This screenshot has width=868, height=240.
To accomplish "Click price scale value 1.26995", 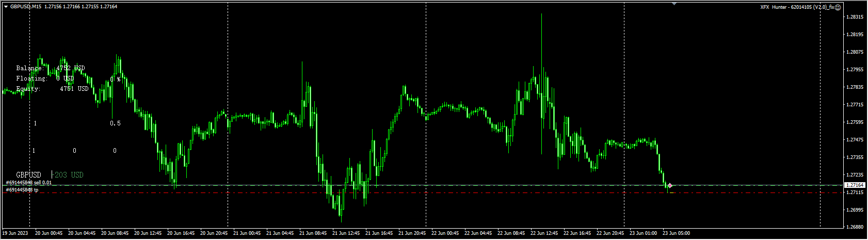I will (855, 210).
